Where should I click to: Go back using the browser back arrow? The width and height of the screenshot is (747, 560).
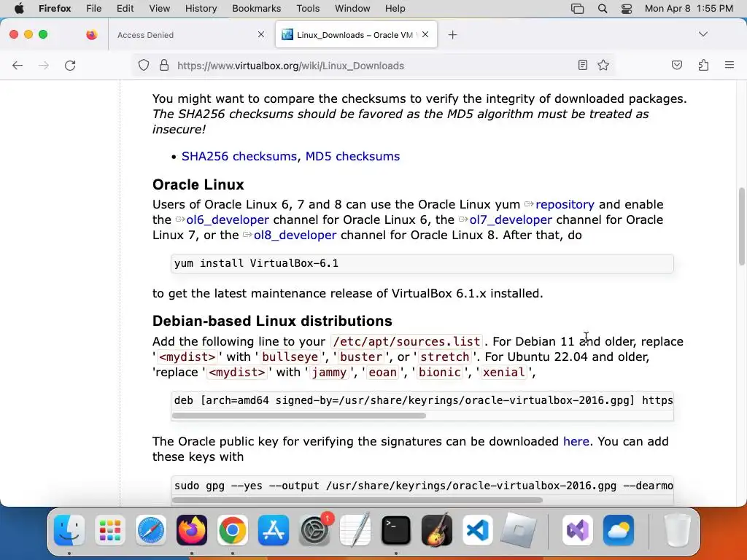[18, 65]
